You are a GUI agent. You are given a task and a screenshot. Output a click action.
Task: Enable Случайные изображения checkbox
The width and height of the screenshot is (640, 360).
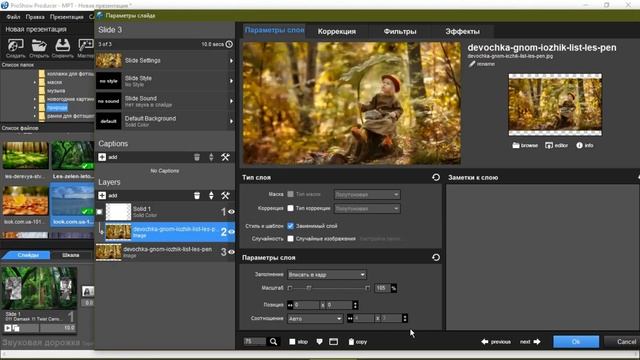click(290, 238)
